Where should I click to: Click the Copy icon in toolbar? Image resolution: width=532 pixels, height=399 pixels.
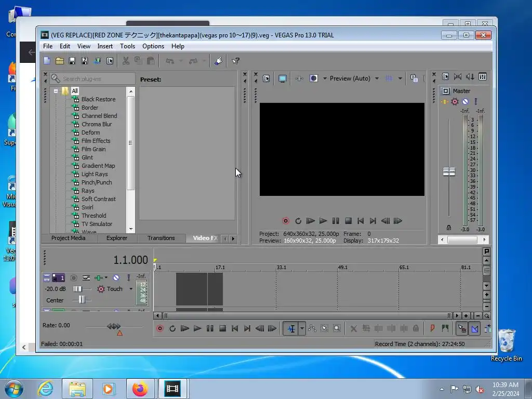[x=138, y=61]
